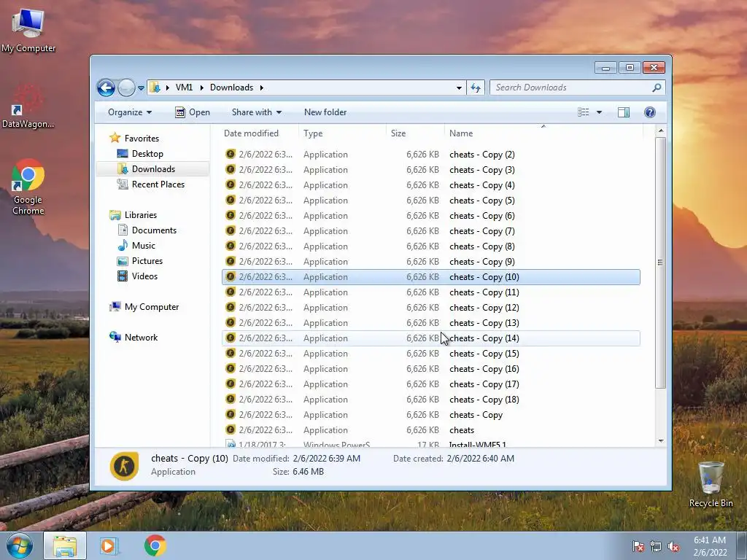
Task: Click Open in the command bar
Action: (x=193, y=112)
